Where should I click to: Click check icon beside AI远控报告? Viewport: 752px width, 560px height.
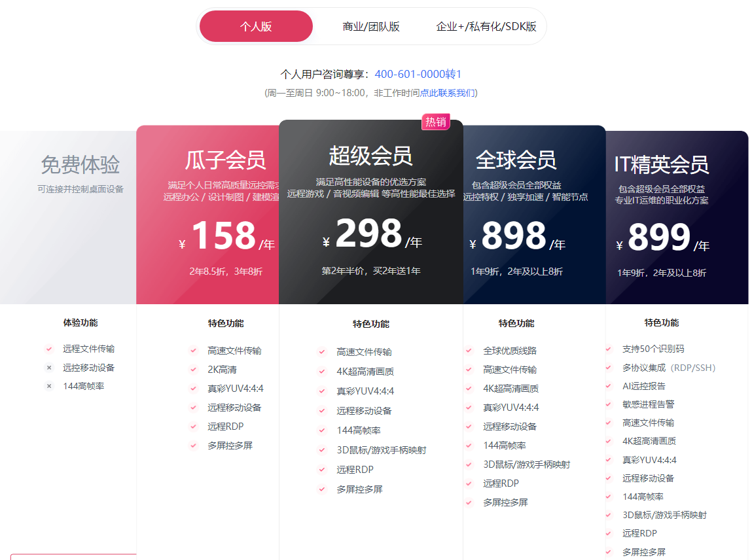(608, 386)
